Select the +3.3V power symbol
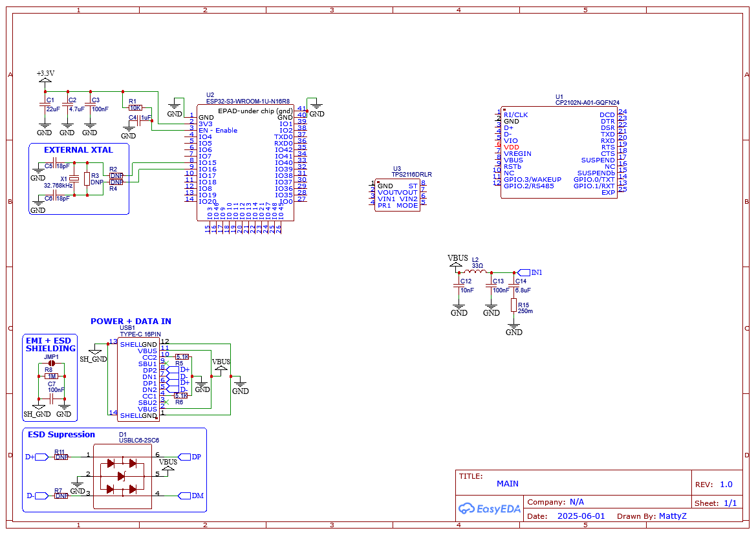The image size is (756, 535). click(x=45, y=79)
